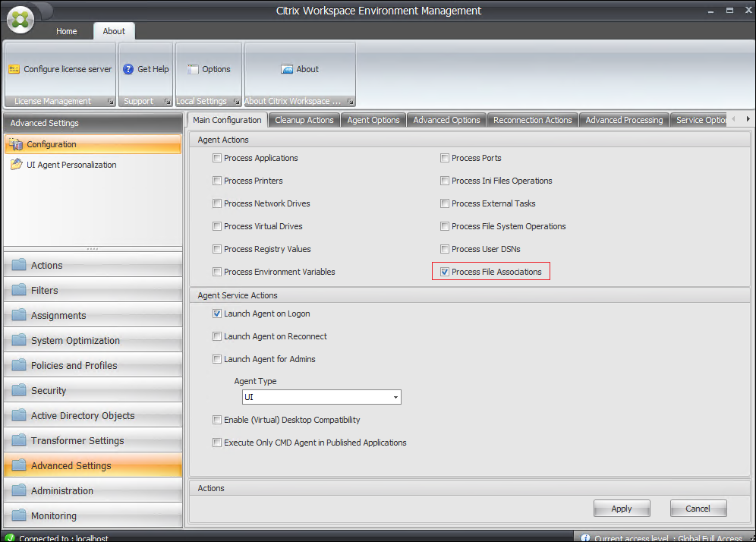Click the Security folder icon
756x542 pixels.
19,390
